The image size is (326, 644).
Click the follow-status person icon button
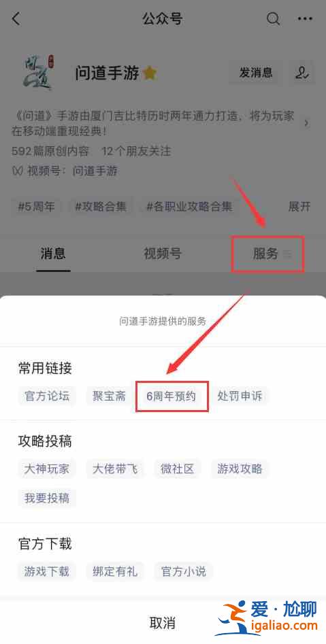(x=301, y=73)
